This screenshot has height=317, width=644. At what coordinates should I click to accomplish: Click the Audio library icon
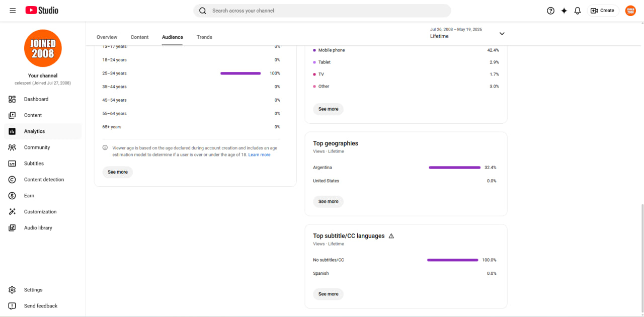pyautogui.click(x=13, y=228)
